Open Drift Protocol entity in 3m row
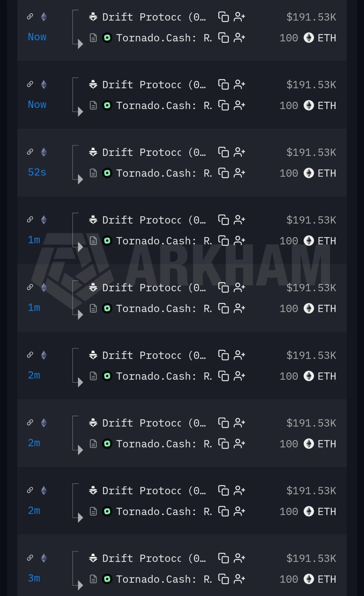 154,558
